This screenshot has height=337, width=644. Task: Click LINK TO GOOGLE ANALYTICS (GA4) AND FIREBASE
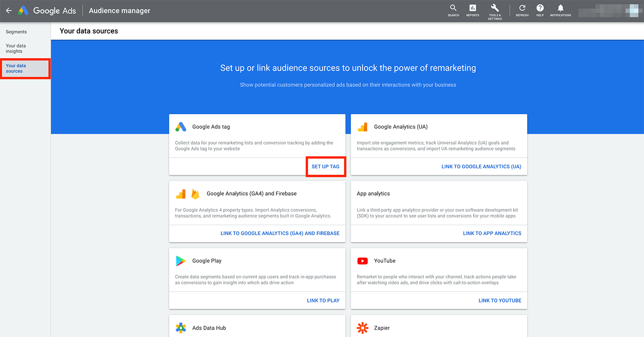click(280, 233)
